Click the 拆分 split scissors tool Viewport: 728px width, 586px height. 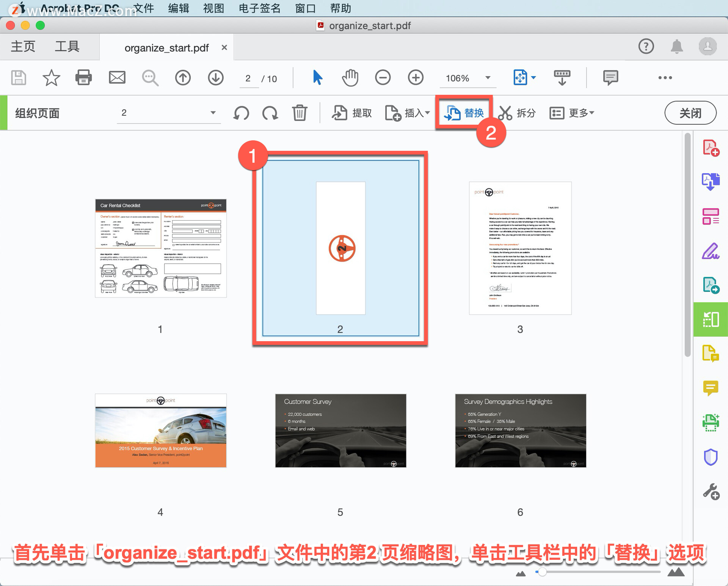[517, 113]
